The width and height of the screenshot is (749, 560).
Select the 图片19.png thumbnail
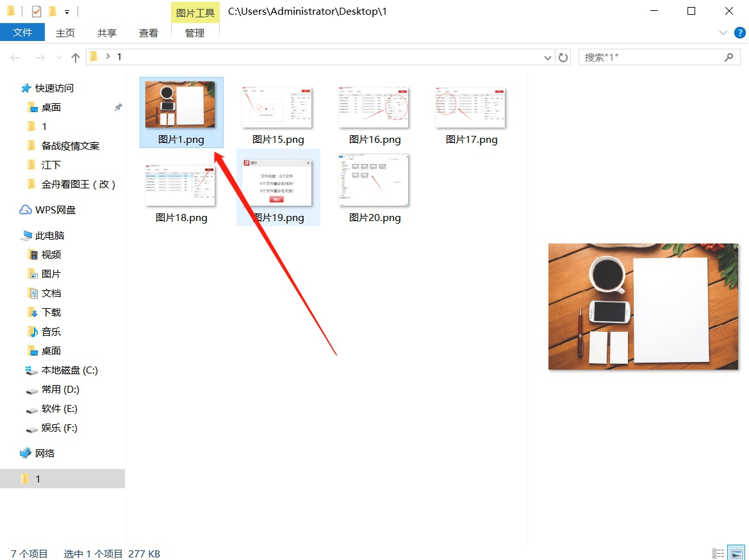(278, 181)
